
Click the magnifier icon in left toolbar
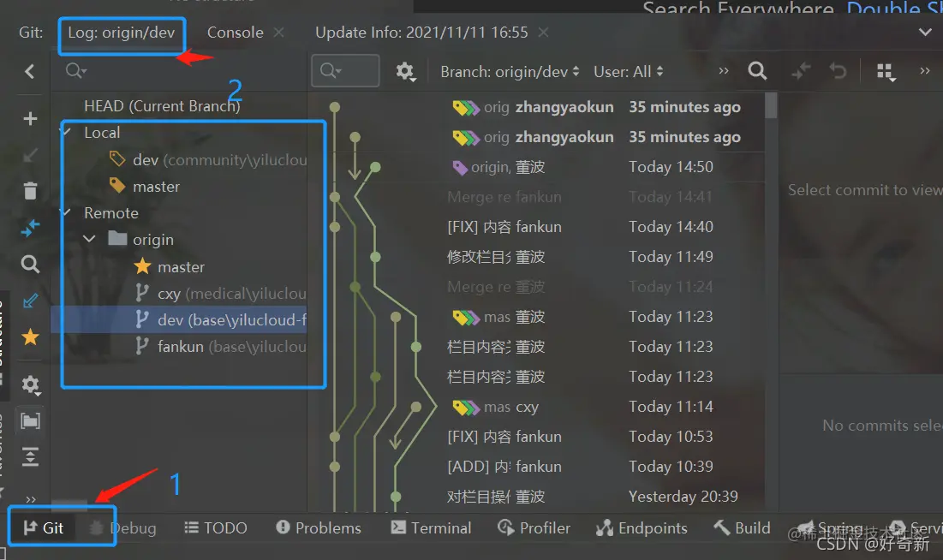30,264
